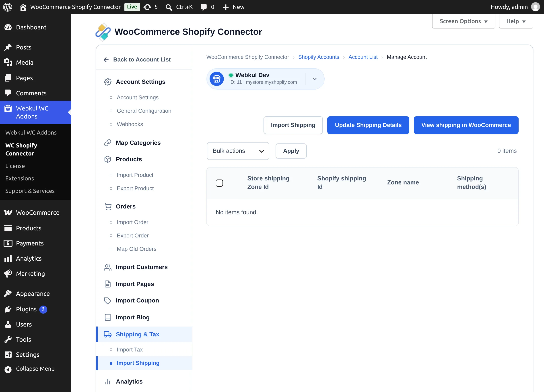Click View shipping in WooCommerce button

click(x=466, y=125)
